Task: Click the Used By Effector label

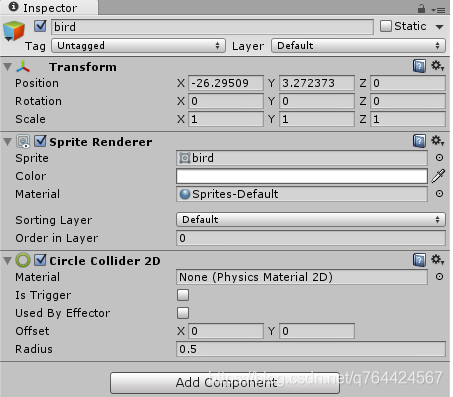Action: coord(63,313)
